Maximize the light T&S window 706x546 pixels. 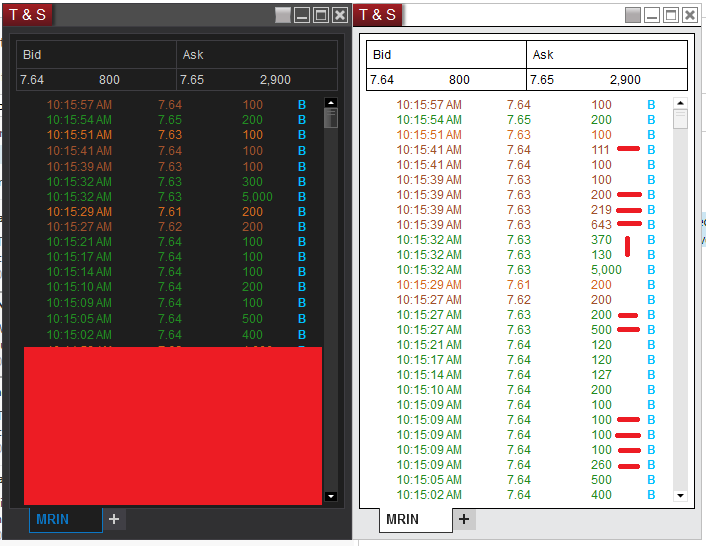[670, 15]
